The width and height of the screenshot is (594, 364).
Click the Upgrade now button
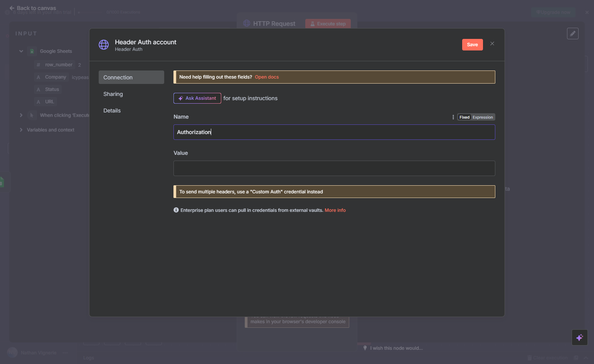553,12
